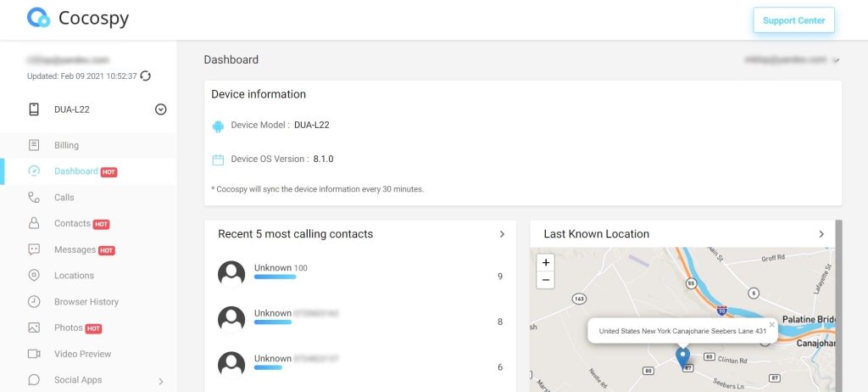Zoom in the map with plus button

(545, 263)
